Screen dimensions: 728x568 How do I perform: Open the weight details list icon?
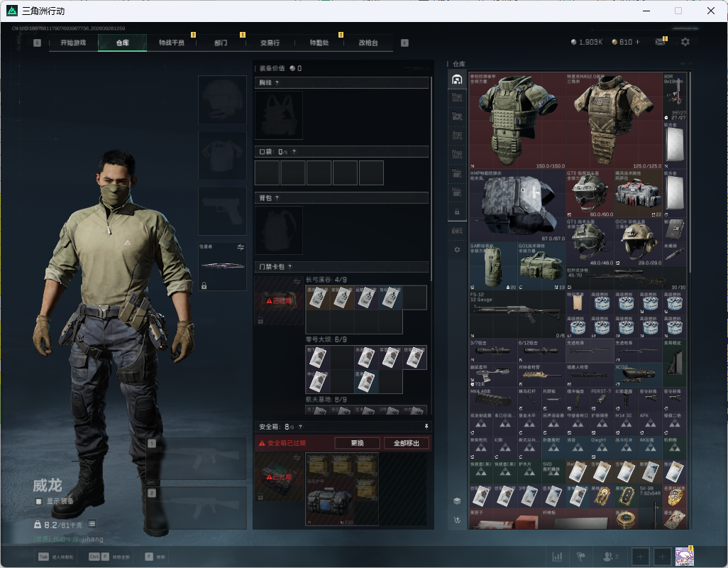92,524
